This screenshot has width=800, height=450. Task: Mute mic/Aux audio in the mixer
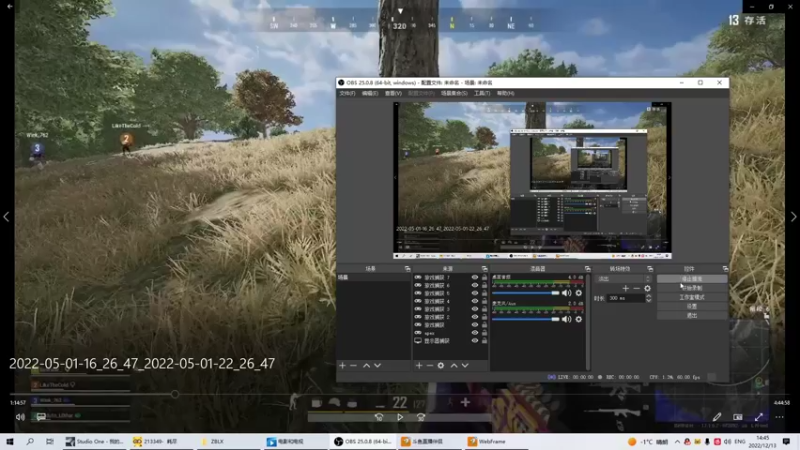pos(566,319)
